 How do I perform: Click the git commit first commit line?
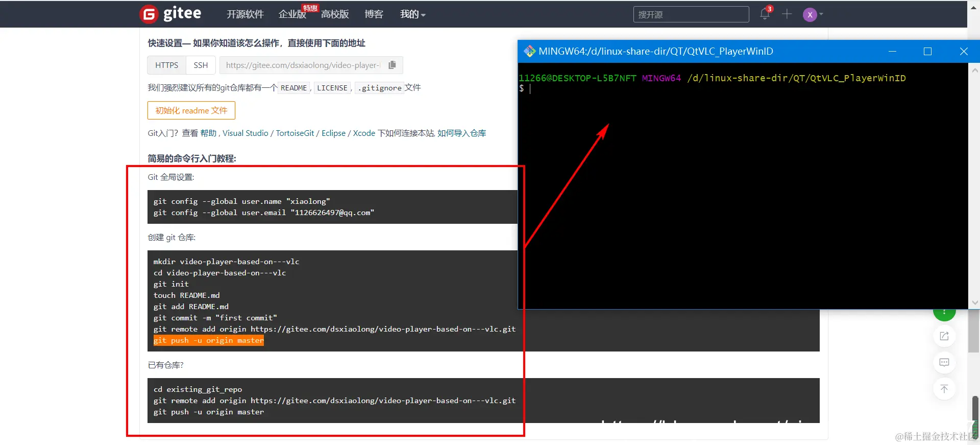(x=215, y=318)
